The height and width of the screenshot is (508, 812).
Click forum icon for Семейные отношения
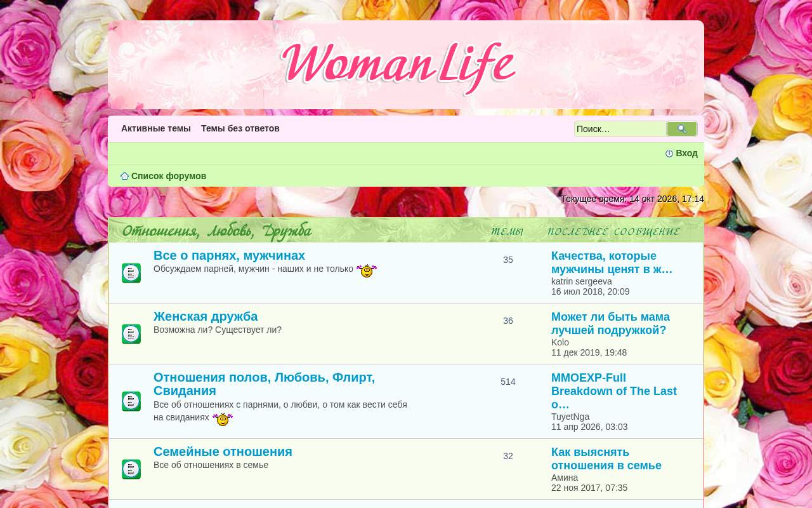(131, 469)
